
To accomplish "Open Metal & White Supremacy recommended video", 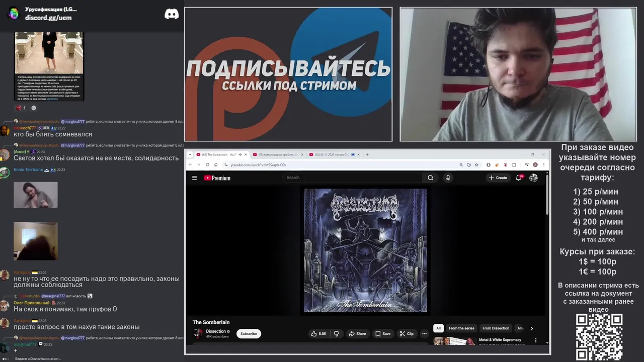I will pos(500,340).
